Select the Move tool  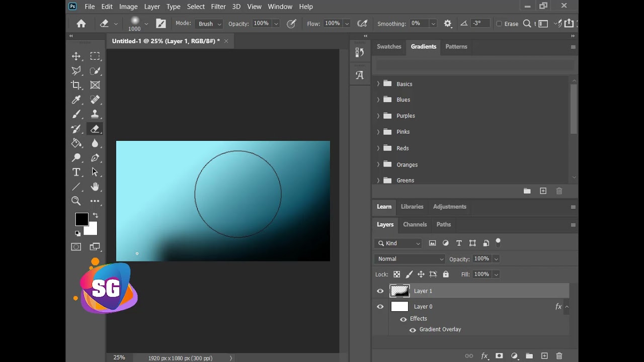[76, 56]
